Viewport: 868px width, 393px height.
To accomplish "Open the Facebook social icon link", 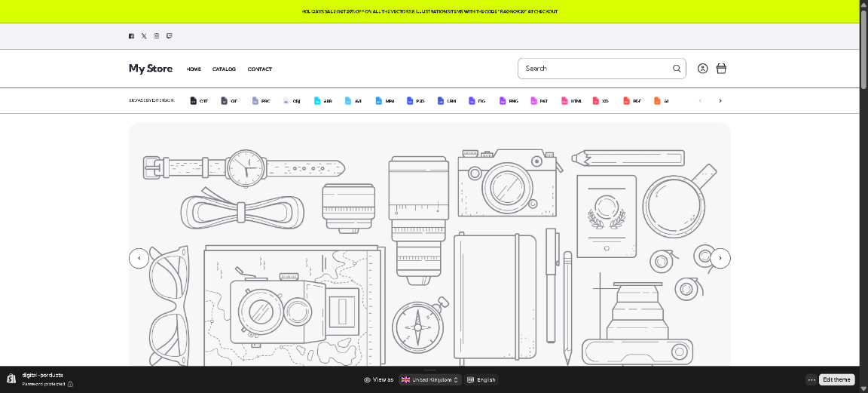I will click(x=131, y=35).
